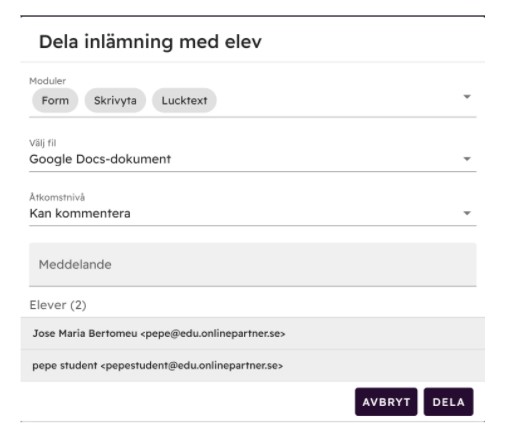This screenshot has width=511, height=433.
Task: Focus the Meddelande message field
Action: click(253, 264)
